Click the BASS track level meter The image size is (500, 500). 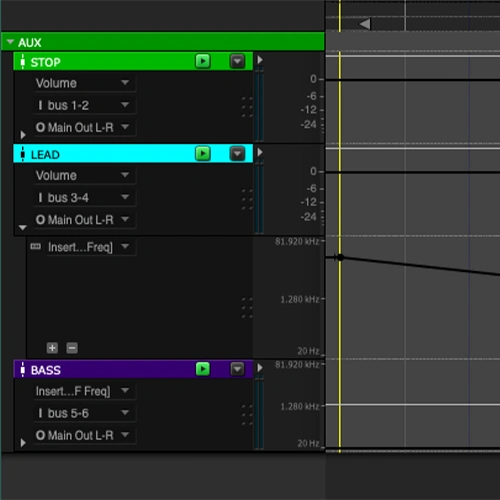click(x=259, y=413)
